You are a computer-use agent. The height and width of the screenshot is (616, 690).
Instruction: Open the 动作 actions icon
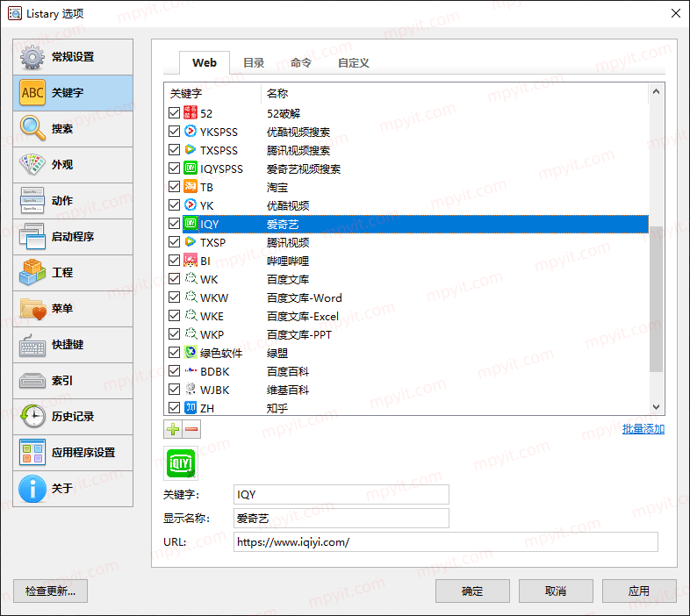coord(32,201)
